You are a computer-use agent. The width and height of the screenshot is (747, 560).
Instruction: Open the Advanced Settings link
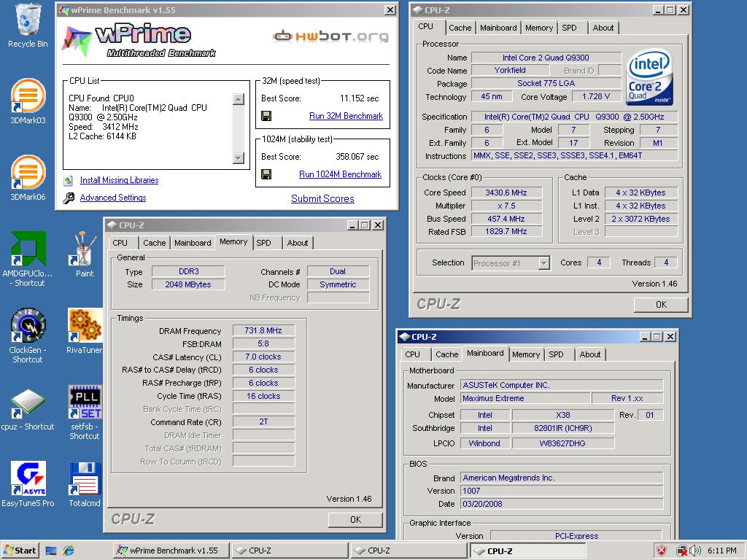(x=113, y=198)
